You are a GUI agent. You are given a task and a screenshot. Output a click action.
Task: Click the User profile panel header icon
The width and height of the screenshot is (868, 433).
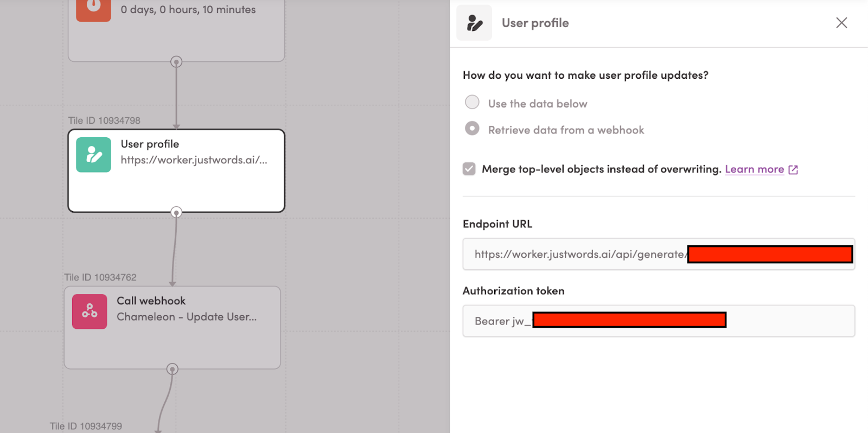[x=474, y=23]
